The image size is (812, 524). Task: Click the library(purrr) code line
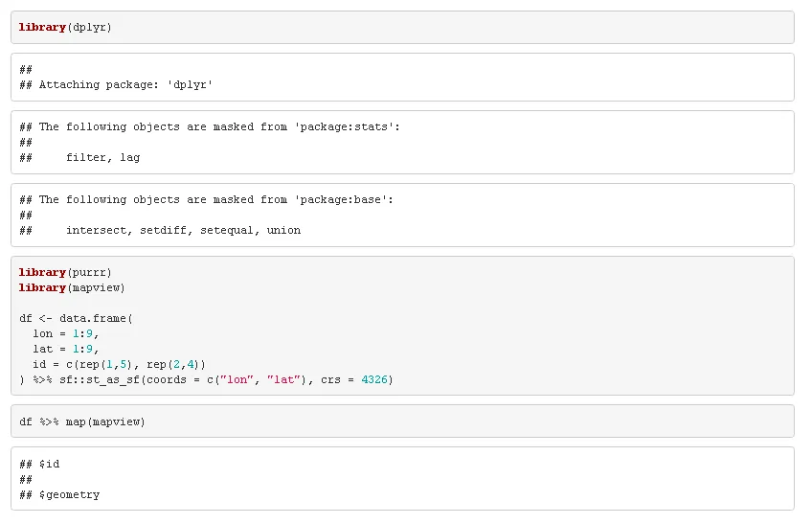(x=65, y=272)
